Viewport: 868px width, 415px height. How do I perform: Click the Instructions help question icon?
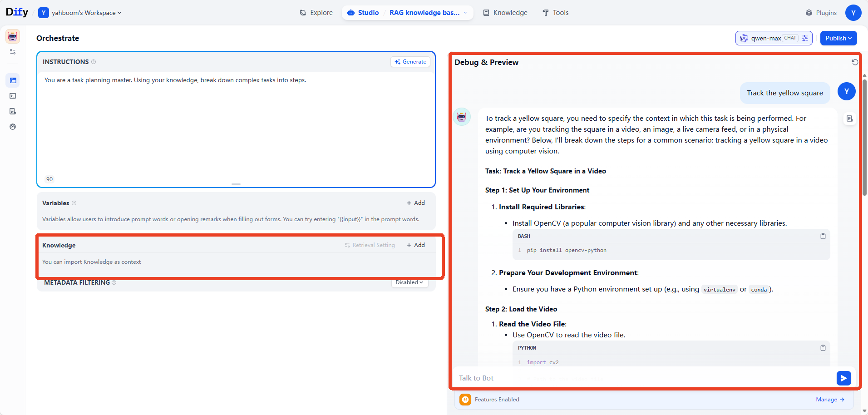pos(94,62)
